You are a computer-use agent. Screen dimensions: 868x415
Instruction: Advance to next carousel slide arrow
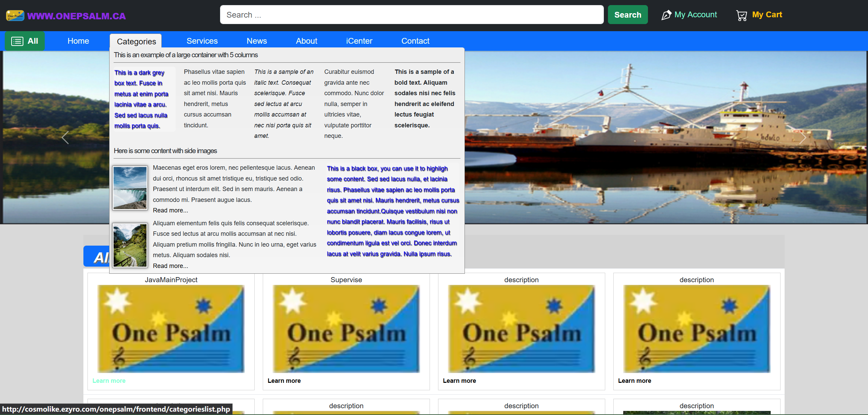coord(802,138)
